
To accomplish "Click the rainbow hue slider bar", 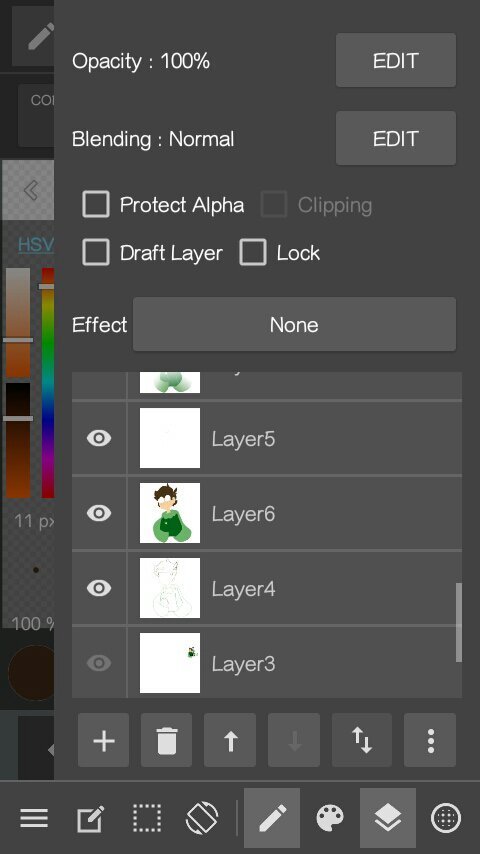I will tap(48, 382).
